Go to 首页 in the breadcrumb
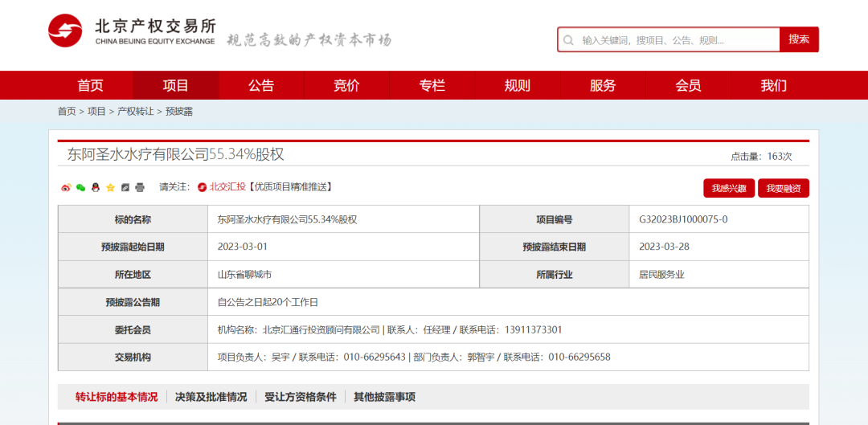This screenshot has width=868, height=425. pos(67,111)
